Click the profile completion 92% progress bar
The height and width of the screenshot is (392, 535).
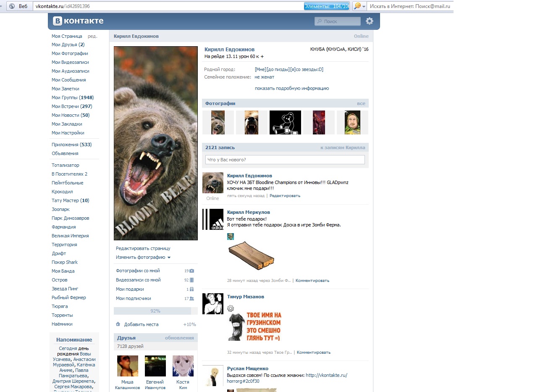click(x=155, y=311)
